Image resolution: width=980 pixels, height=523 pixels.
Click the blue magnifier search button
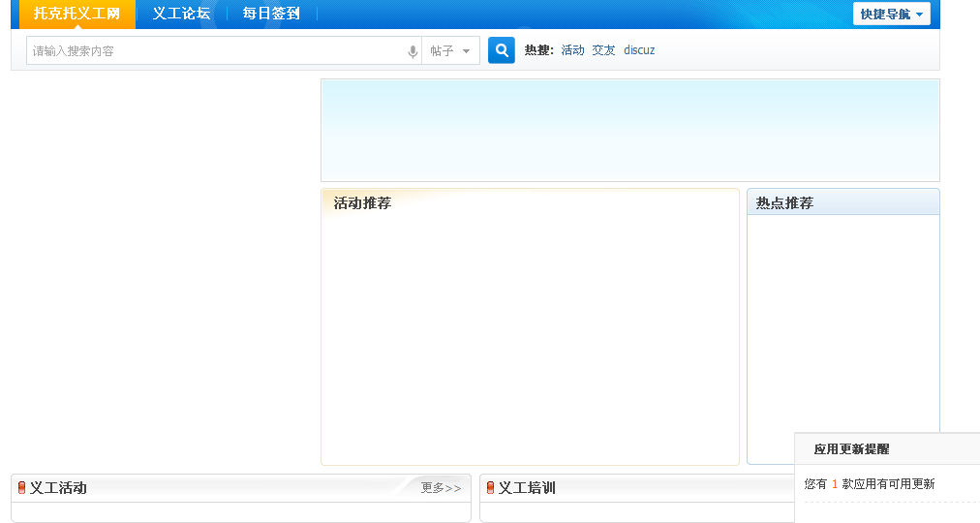502,50
